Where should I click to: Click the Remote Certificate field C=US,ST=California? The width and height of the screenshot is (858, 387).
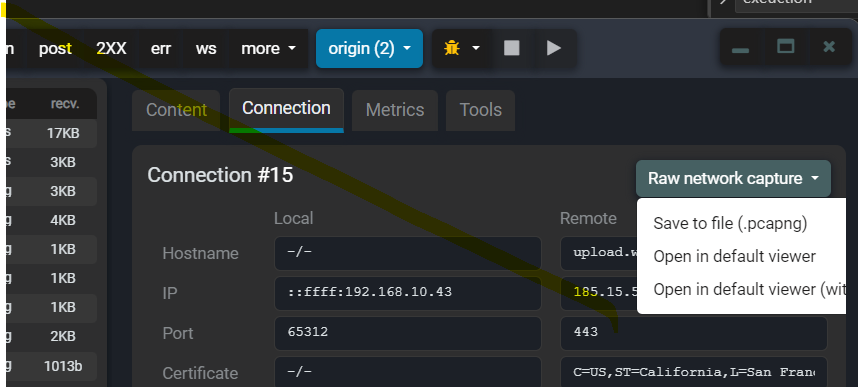[x=693, y=372]
